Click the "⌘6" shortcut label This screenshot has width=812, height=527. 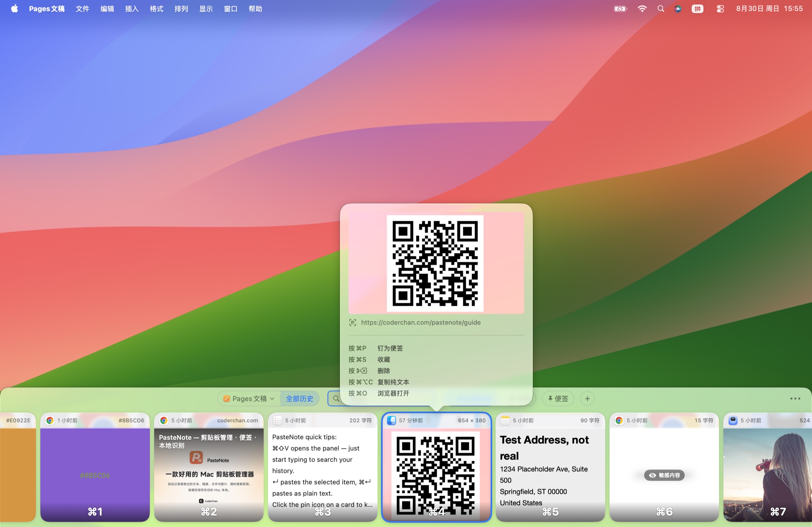[x=664, y=511]
